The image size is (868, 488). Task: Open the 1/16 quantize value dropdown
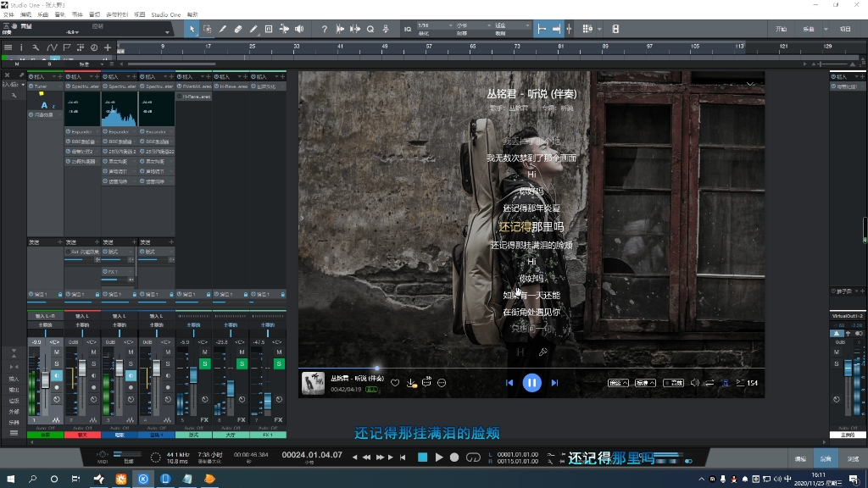[x=449, y=27]
